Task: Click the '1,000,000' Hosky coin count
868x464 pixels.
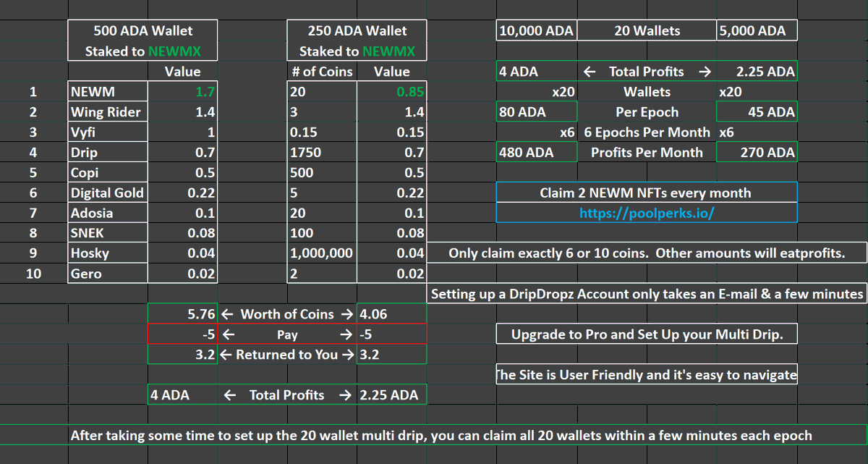Action: click(x=322, y=254)
